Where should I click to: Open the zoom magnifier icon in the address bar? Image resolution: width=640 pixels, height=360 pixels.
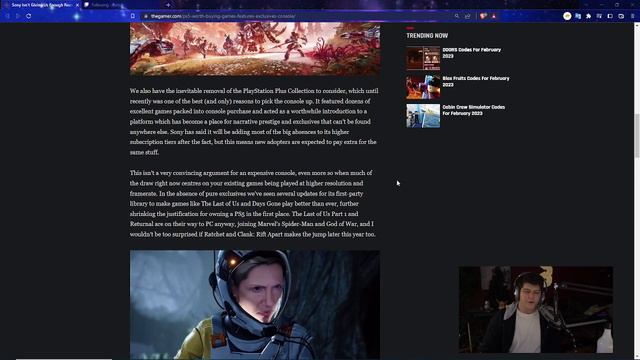(x=457, y=16)
